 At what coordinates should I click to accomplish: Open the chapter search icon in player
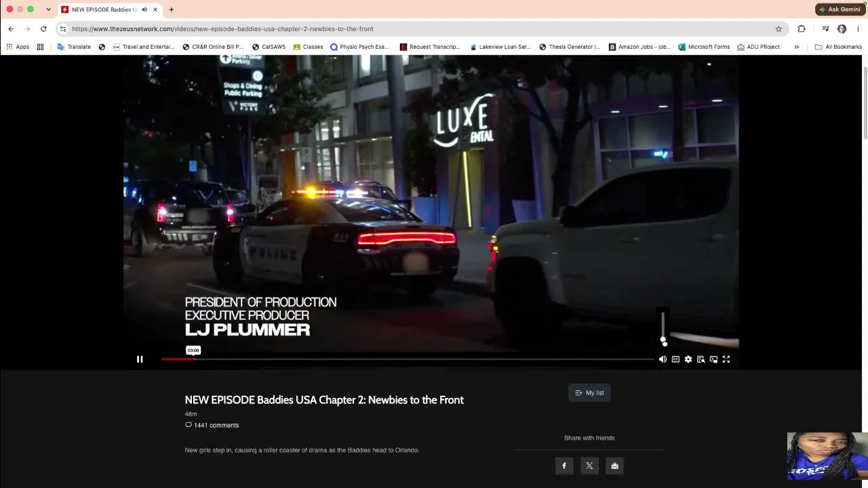[x=701, y=359]
